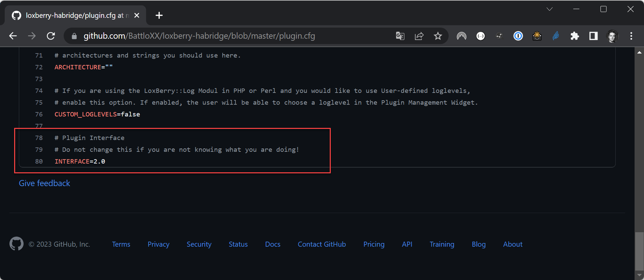Click line number 71

coord(39,56)
